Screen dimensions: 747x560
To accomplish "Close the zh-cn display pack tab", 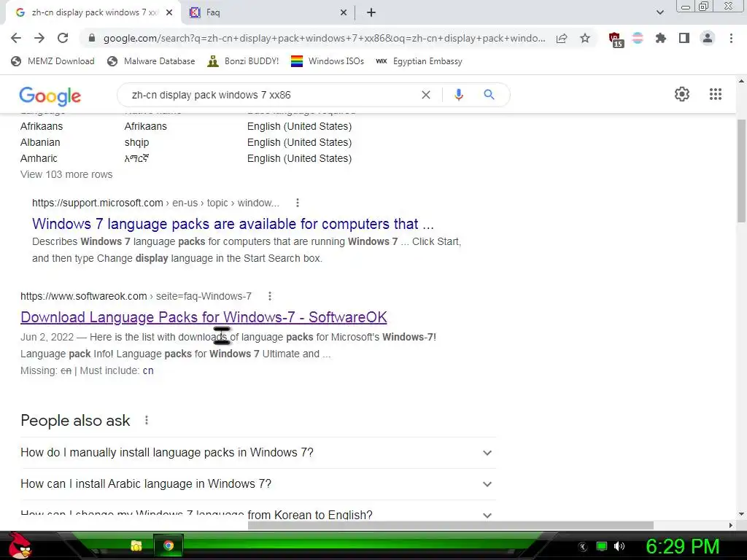I will click(169, 12).
